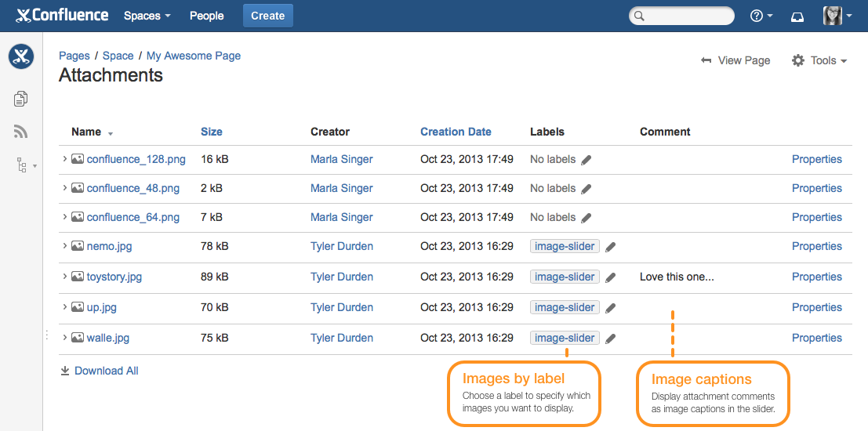Screen dimensions: 868x431
Task: Open the Pages icon in sidebar
Action: click(x=21, y=99)
